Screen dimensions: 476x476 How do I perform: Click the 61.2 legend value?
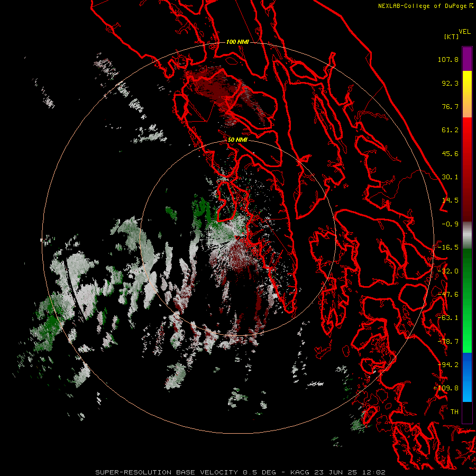coord(450,130)
